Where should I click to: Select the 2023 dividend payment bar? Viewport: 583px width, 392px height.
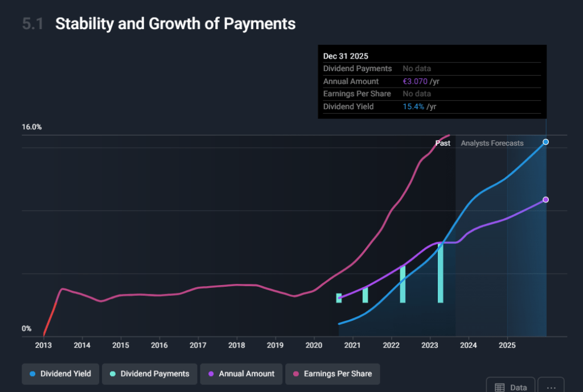[x=440, y=273]
